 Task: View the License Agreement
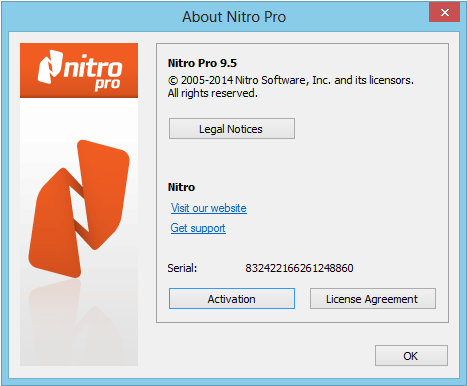tap(373, 299)
